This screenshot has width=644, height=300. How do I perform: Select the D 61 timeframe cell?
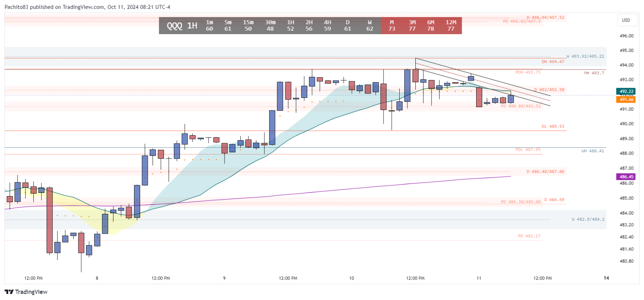348,26
